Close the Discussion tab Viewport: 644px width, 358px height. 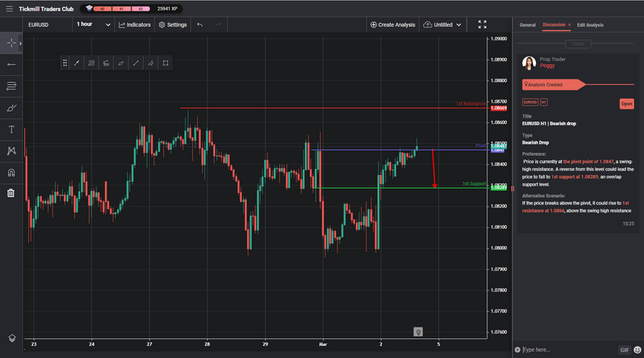[569, 25]
